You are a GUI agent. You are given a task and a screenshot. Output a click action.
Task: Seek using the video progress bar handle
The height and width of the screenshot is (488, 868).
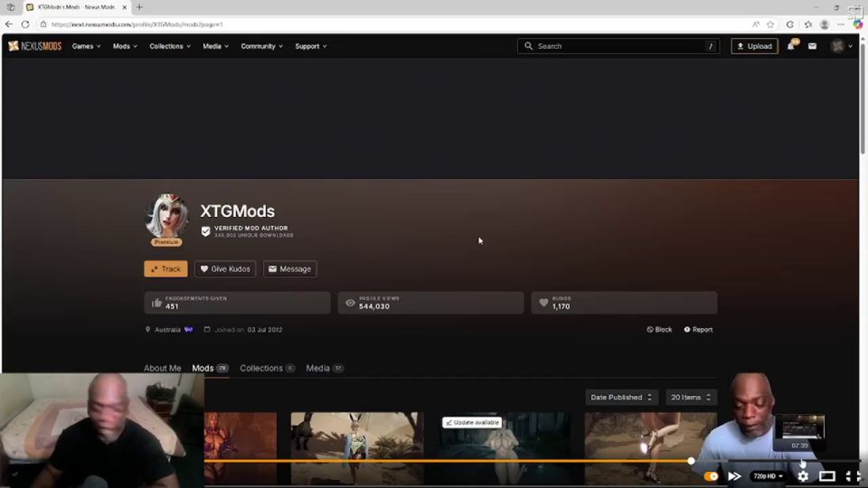click(x=691, y=460)
